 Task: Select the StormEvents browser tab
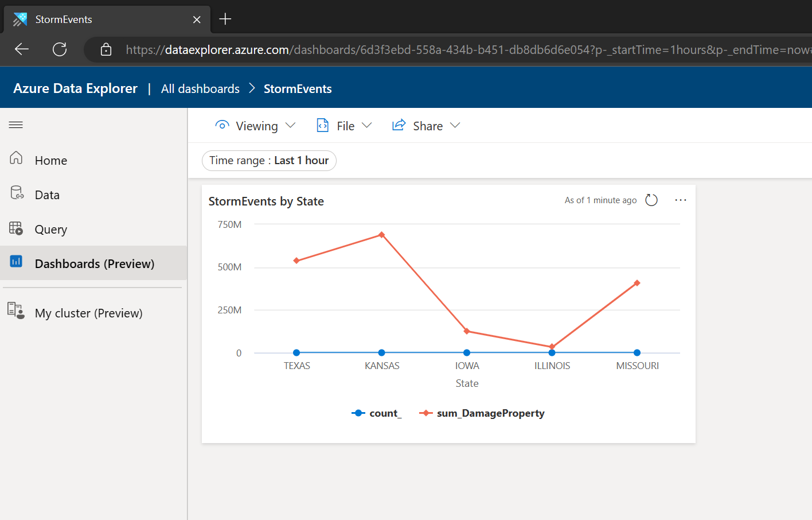point(107,20)
